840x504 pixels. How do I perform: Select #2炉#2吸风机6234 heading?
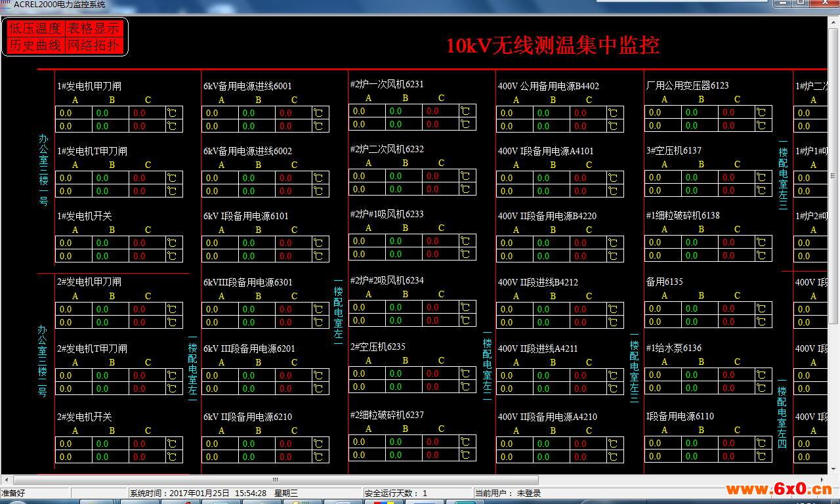[x=387, y=280]
